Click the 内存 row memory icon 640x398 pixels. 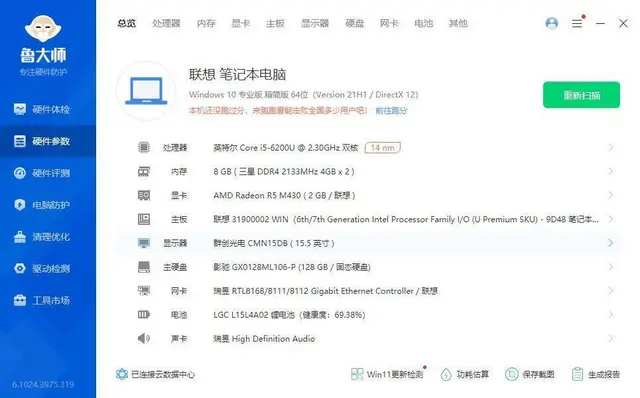144,171
